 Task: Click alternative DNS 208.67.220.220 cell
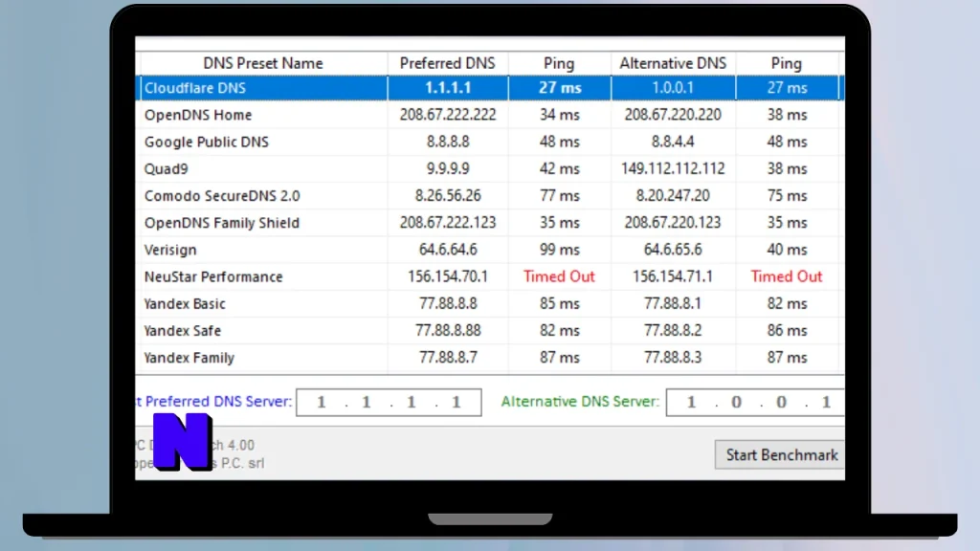pyautogui.click(x=673, y=115)
